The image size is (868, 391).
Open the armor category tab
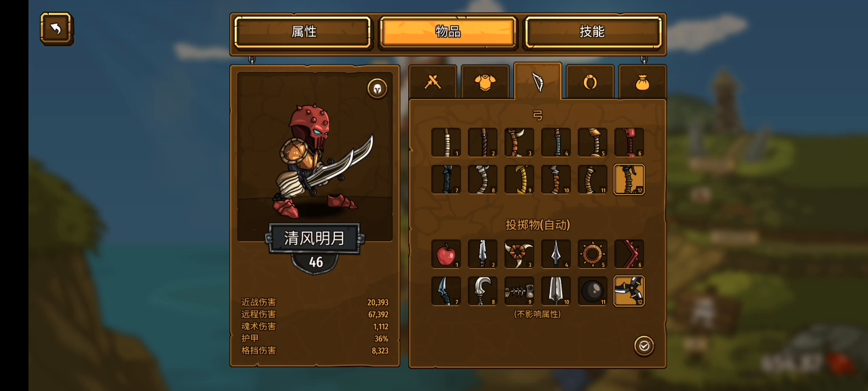click(x=485, y=82)
